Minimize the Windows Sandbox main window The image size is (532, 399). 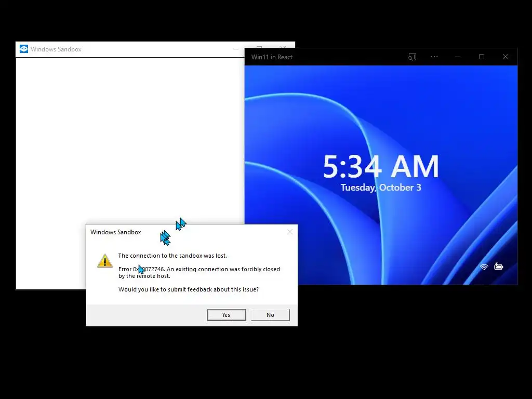point(236,49)
